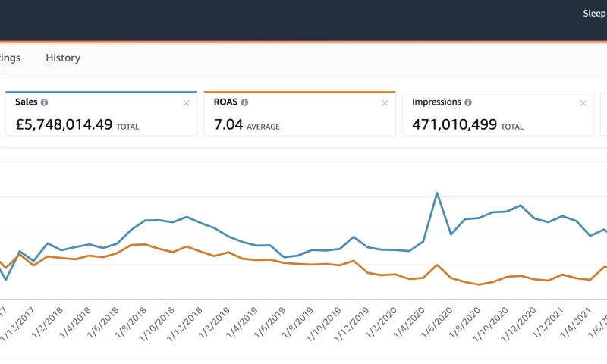
Task: Open the partially visible Settings tab
Action: [11, 58]
